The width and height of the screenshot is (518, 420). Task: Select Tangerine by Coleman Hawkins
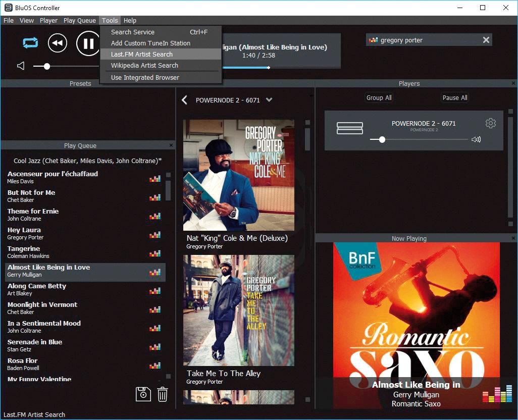click(85, 252)
